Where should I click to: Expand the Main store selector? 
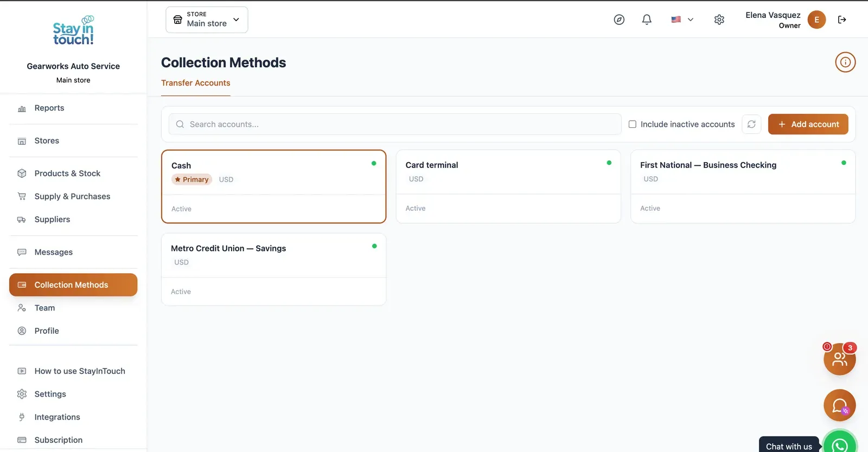[x=207, y=20]
